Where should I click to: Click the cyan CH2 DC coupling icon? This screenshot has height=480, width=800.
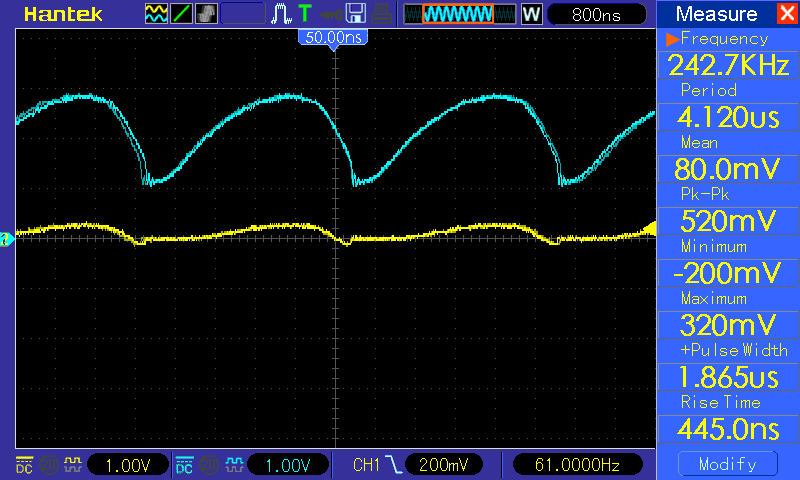point(185,465)
